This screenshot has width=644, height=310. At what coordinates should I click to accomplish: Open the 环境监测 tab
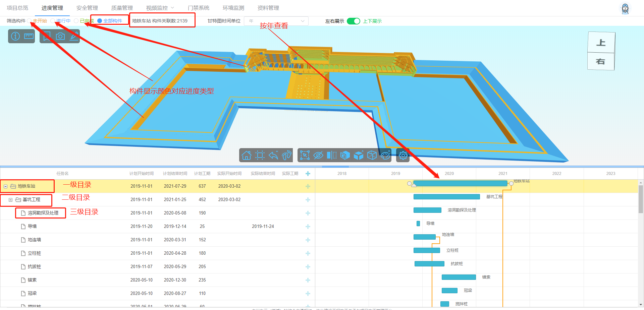click(x=233, y=8)
